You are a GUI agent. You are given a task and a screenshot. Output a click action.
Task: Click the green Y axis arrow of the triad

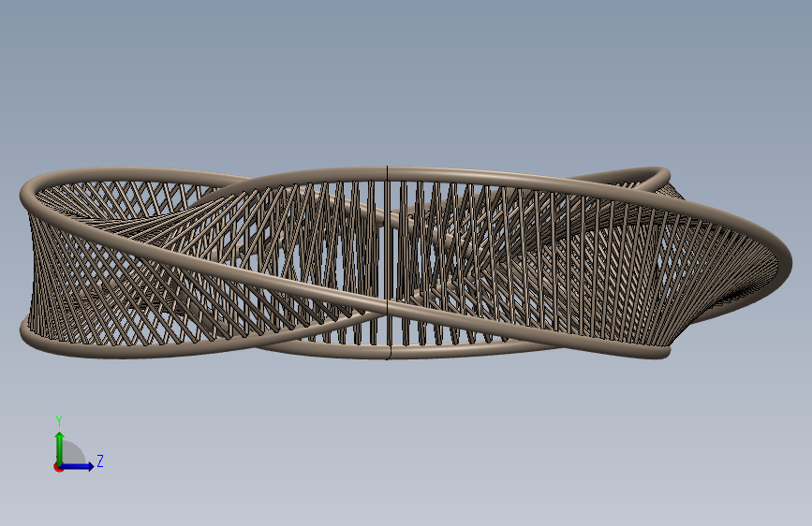pos(60,447)
